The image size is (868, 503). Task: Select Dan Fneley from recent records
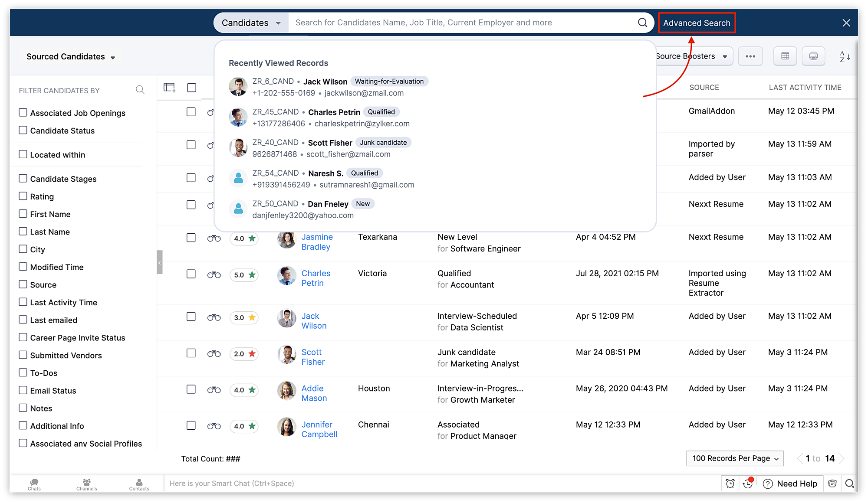click(328, 204)
